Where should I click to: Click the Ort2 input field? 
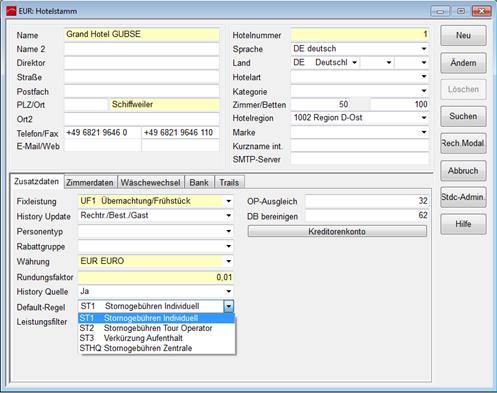(142, 119)
